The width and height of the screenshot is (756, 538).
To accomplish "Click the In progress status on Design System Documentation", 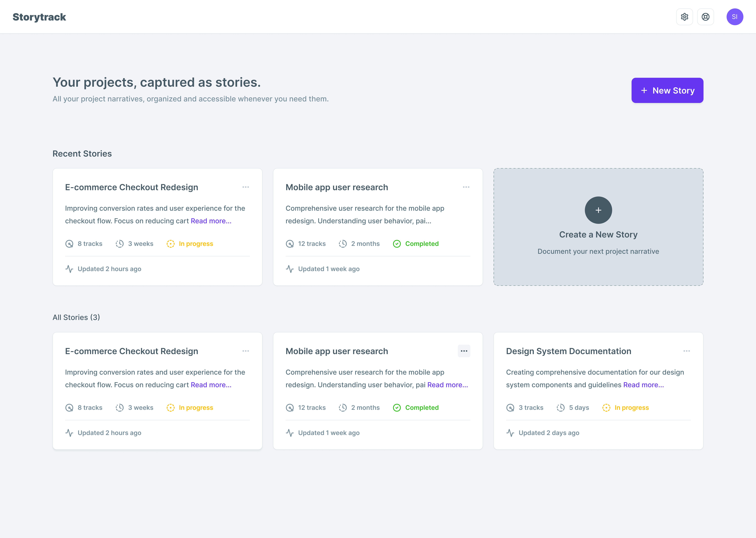I will coord(631,407).
